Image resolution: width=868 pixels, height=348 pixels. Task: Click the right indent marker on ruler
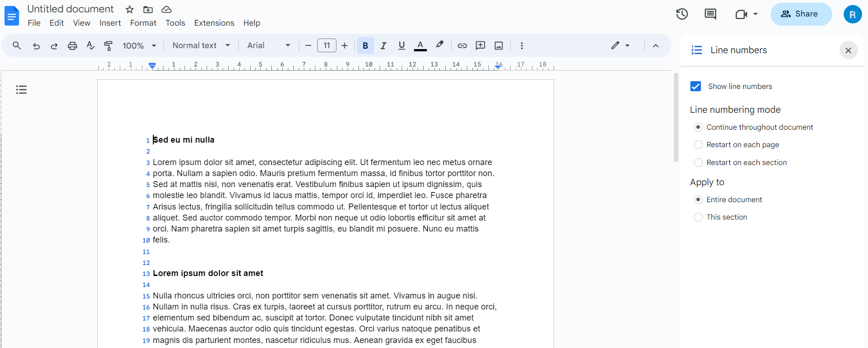click(x=498, y=66)
